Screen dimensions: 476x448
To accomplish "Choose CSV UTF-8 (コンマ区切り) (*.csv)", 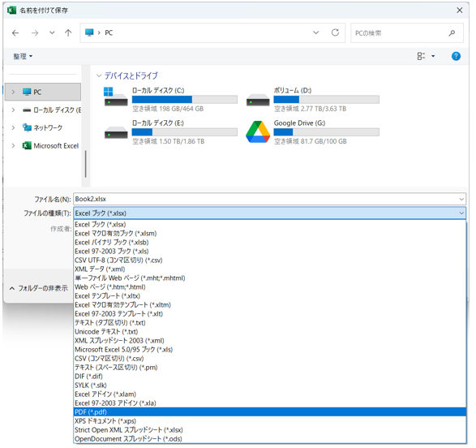I will coord(270,261).
